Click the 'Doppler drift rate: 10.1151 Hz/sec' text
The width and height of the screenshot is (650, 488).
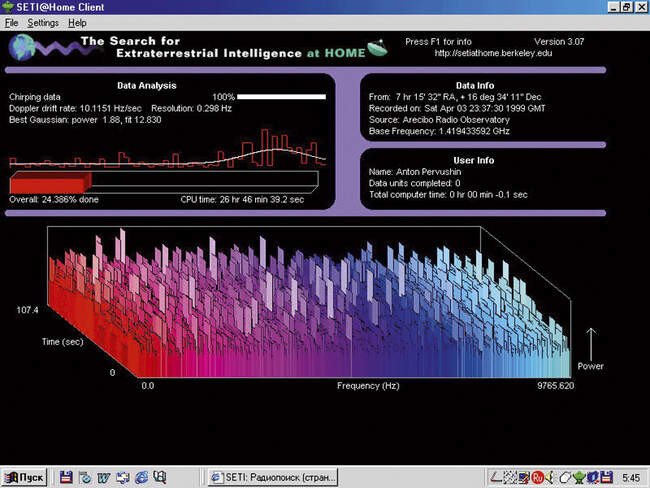click(x=75, y=108)
